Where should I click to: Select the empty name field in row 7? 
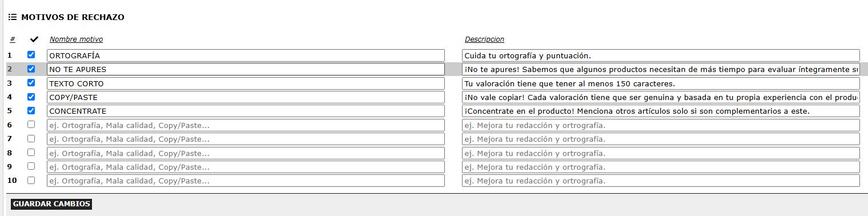click(246, 139)
